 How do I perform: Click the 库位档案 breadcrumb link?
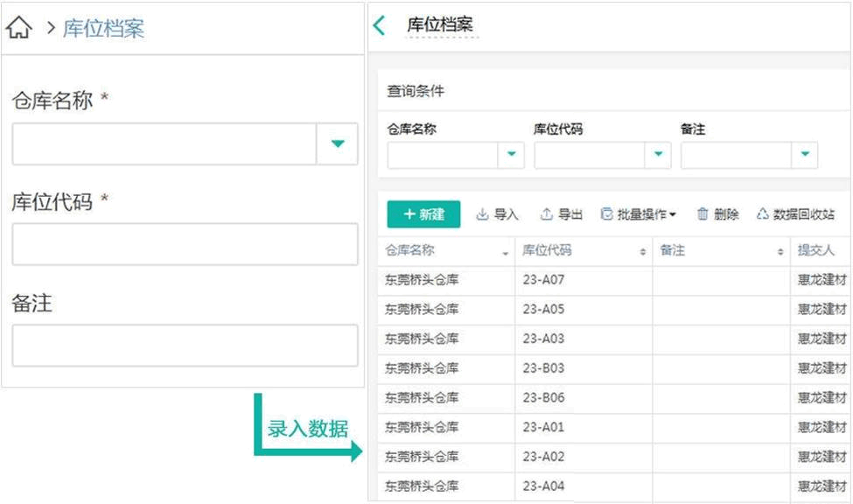[x=103, y=28]
